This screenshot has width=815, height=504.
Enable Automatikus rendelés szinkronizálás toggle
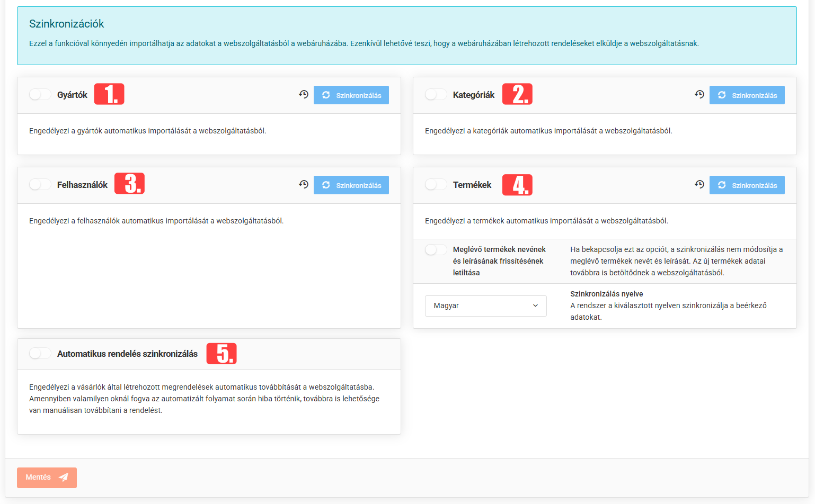coord(40,354)
